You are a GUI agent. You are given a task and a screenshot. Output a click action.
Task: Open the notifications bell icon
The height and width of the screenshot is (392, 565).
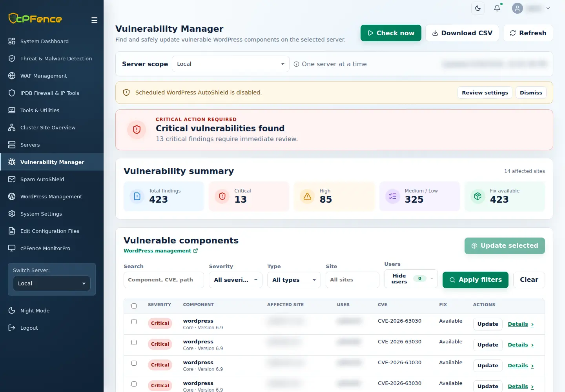click(x=497, y=8)
